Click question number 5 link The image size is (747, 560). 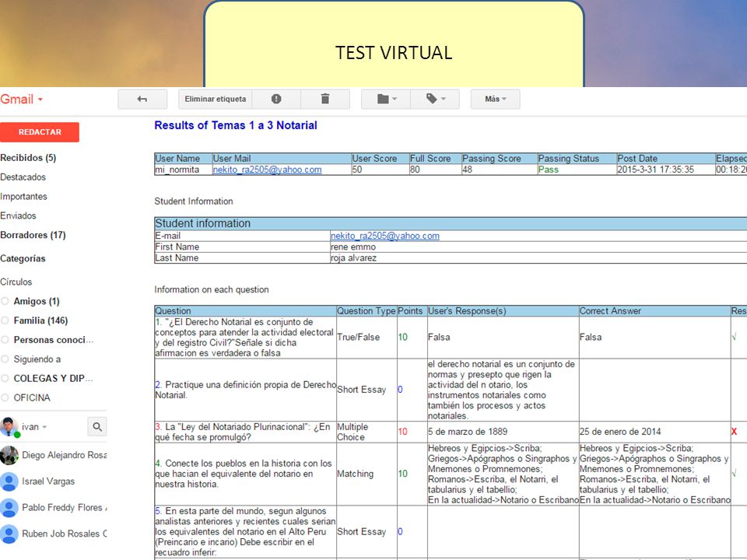(158, 511)
